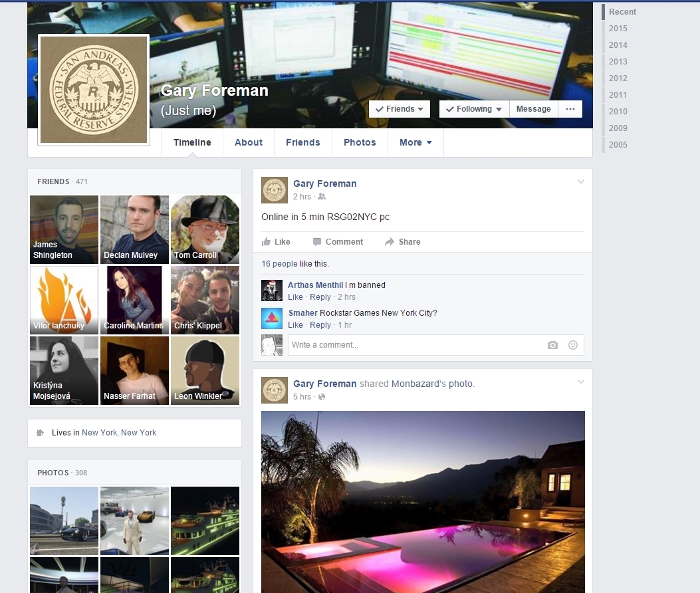Open the San Andreas Federal Reserve profile picture

94,90
